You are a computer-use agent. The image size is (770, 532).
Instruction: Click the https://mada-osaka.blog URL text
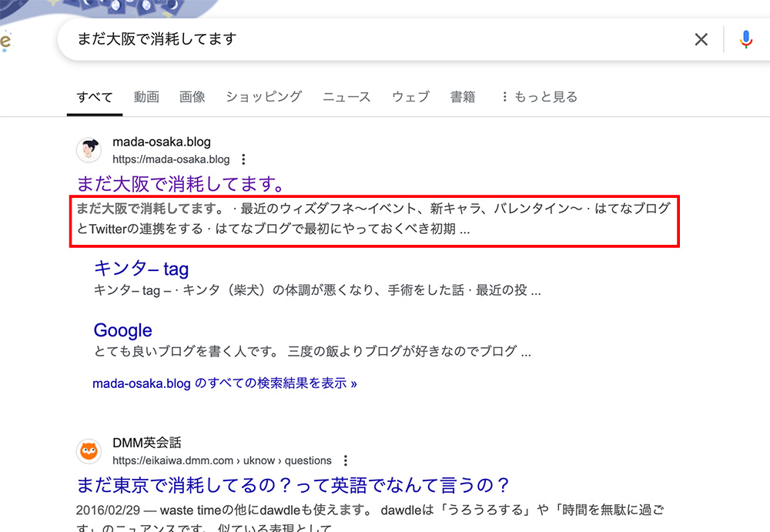(x=171, y=159)
